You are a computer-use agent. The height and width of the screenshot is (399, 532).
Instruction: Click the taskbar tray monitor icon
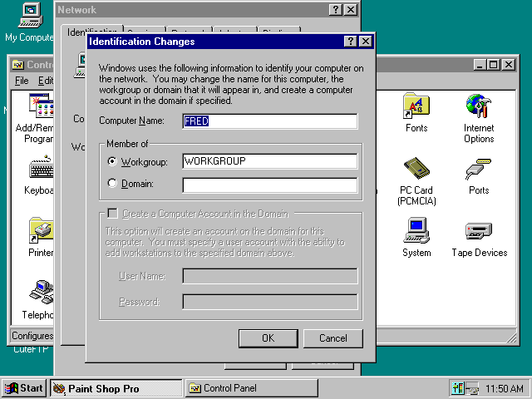pos(458,388)
